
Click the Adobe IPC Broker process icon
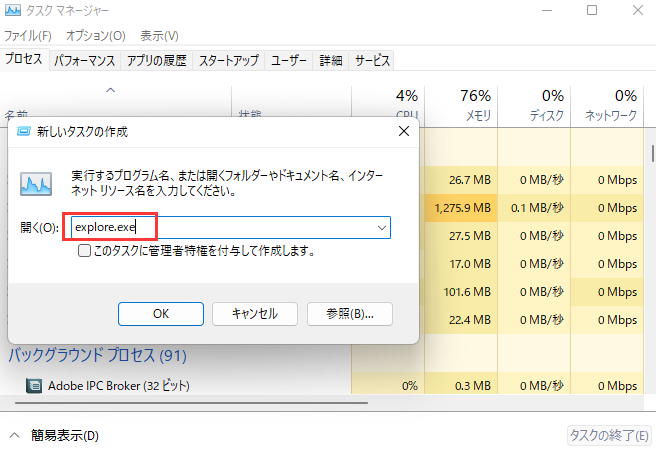pos(34,385)
